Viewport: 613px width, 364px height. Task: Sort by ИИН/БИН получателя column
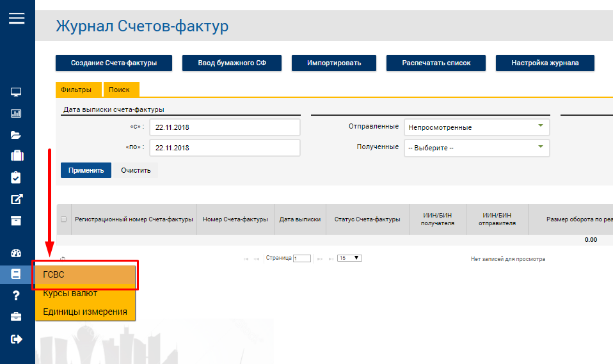438,219
